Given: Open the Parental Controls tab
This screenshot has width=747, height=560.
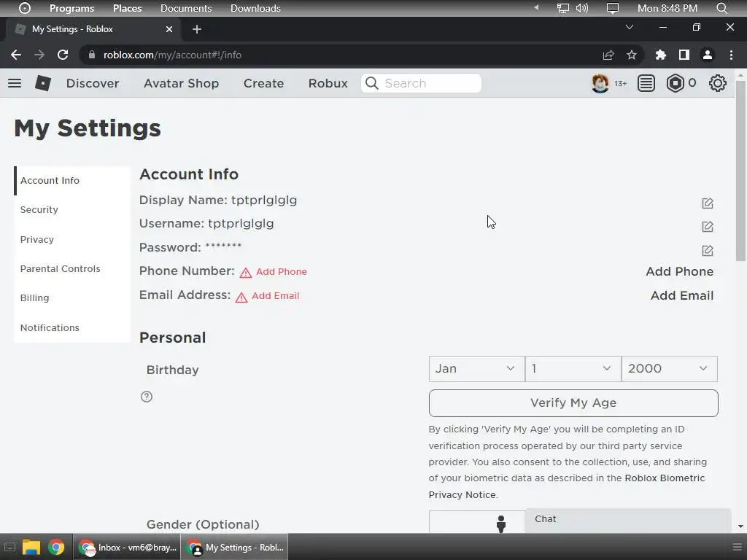Looking at the screenshot, I should coord(72,268).
